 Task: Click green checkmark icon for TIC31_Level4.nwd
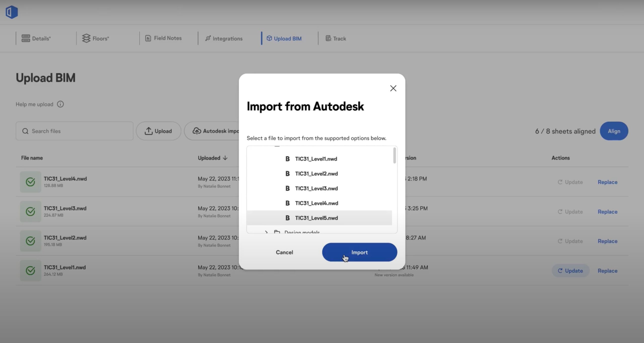tap(30, 182)
